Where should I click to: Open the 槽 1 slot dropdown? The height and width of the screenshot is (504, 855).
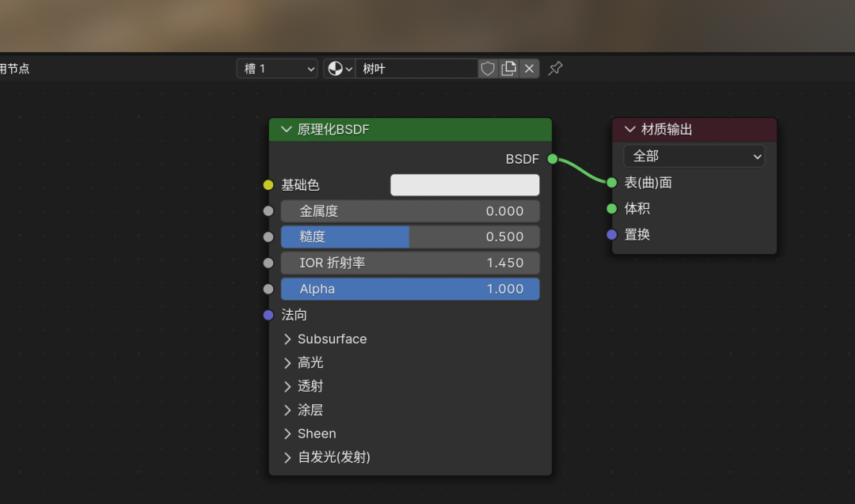(x=276, y=68)
